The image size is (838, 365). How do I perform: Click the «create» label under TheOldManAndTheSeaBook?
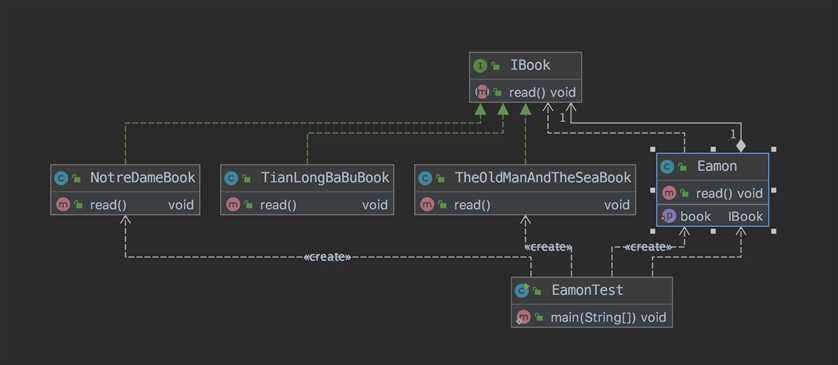click(548, 247)
